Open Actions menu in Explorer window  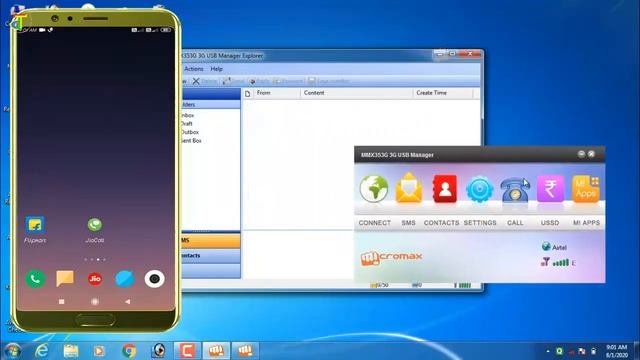193,69
